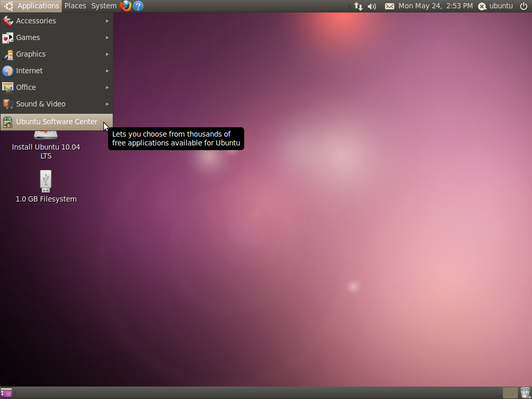The image size is (532, 399).
Task: Expand the Internet submenu
Action: click(x=56, y=71)
